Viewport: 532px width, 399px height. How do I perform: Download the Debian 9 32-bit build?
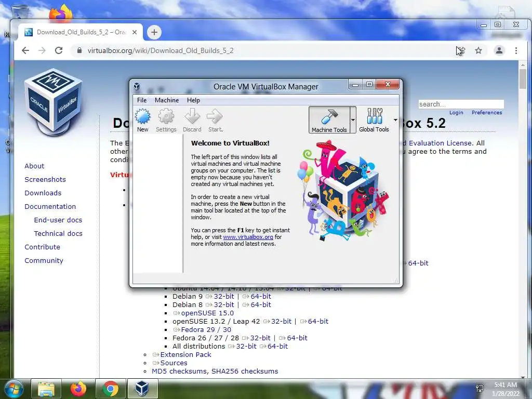pos(224,296)
